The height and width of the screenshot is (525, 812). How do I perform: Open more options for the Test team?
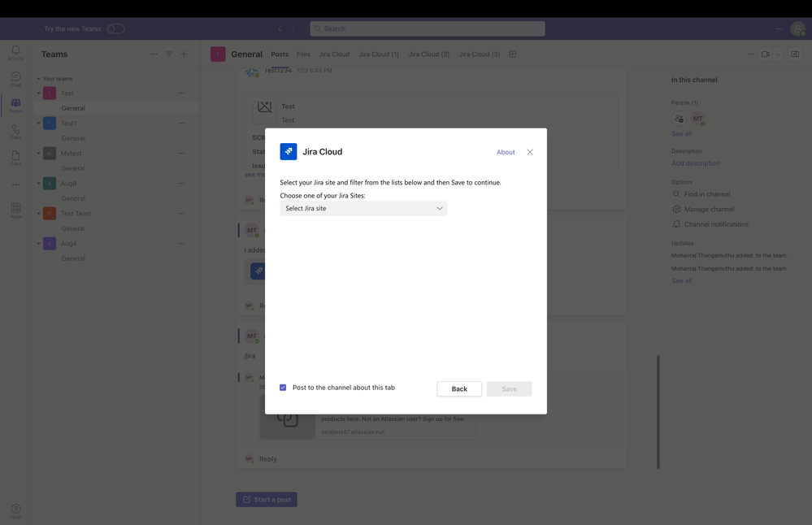[x=182, y=93]
